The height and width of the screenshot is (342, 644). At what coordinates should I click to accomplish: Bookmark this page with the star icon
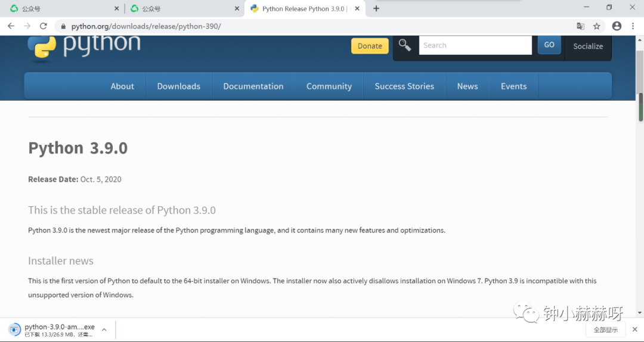coord(596,26)
